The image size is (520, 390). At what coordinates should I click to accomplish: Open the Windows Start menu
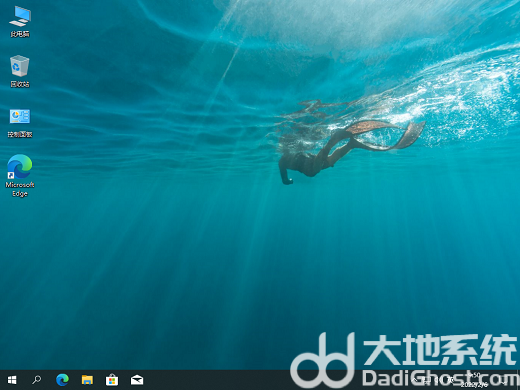(x=12, y=380)
